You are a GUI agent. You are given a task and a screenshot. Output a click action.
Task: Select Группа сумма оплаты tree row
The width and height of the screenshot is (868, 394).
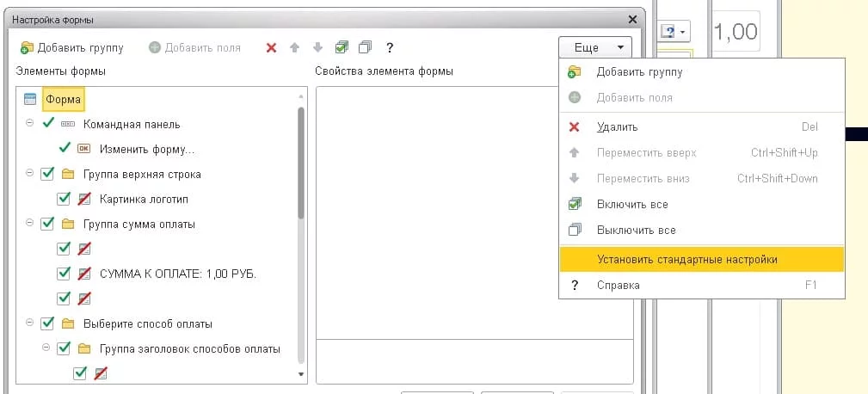[139, 225]
